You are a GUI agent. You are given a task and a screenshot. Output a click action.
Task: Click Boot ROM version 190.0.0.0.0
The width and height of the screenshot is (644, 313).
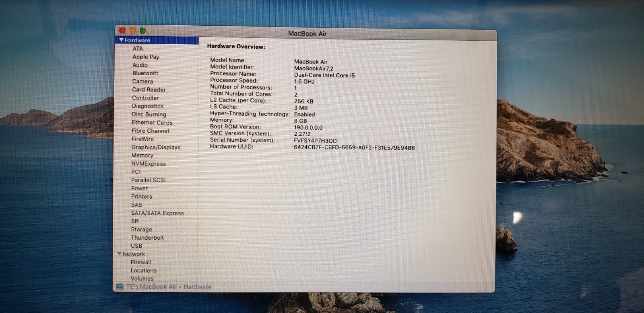pyautogui.click(x=308, y=127)
